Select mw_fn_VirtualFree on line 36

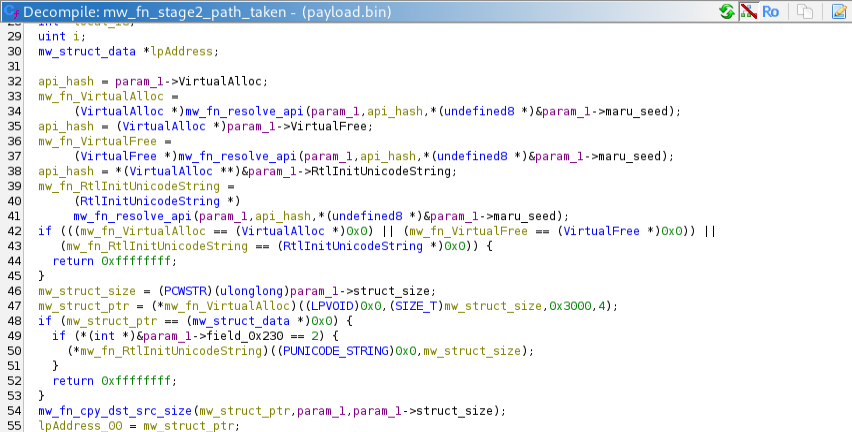pyautogui.click(x=97, y=141)
